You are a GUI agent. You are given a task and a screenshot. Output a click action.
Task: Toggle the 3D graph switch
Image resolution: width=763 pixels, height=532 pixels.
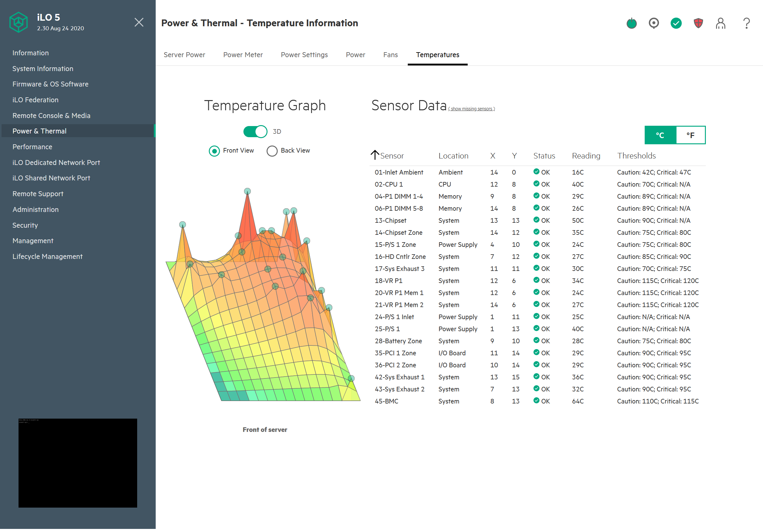[x=255, y=132]
